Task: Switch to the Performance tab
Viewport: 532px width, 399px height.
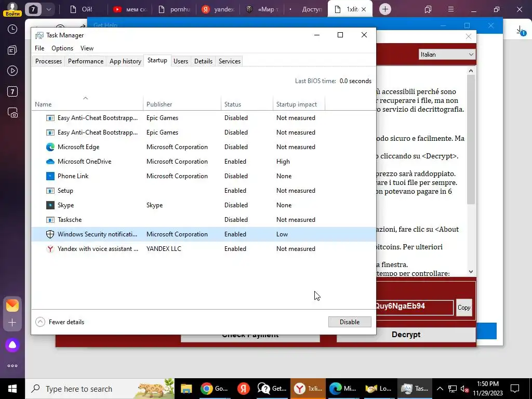Action: [x=86, y=61]
